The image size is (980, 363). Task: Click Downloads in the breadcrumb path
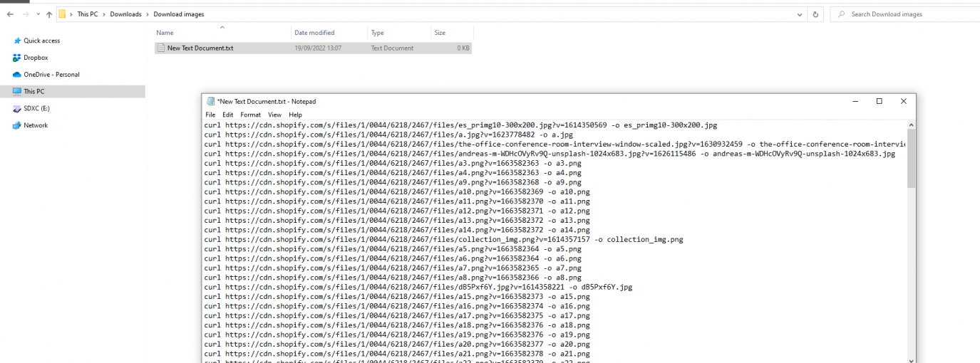coord(124,14)
